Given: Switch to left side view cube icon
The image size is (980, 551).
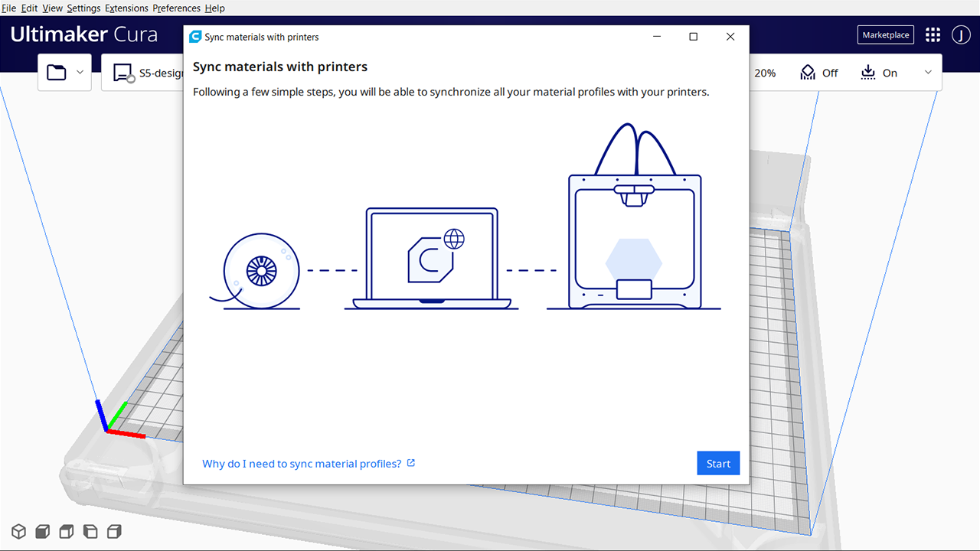Looking at the screenshot, I should (x=90, y=531).
